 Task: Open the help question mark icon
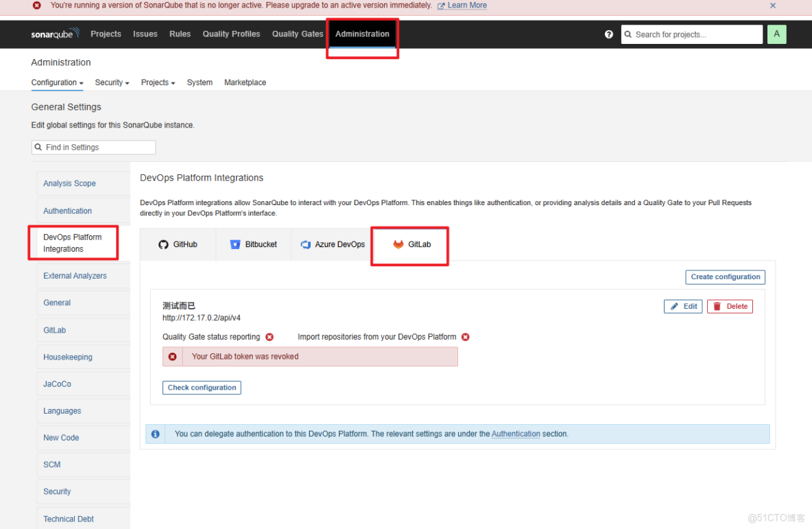click(x=609, y=34)
